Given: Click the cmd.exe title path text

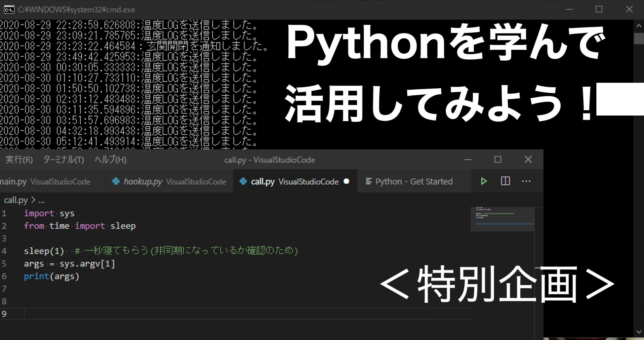Looking at the screenshot, I should pos(76,10).
